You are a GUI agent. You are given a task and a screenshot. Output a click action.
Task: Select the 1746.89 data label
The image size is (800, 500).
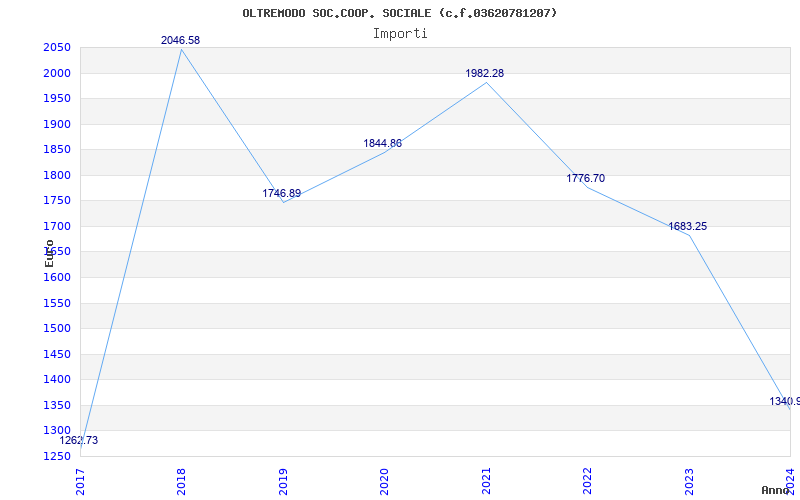pos(282,193)
